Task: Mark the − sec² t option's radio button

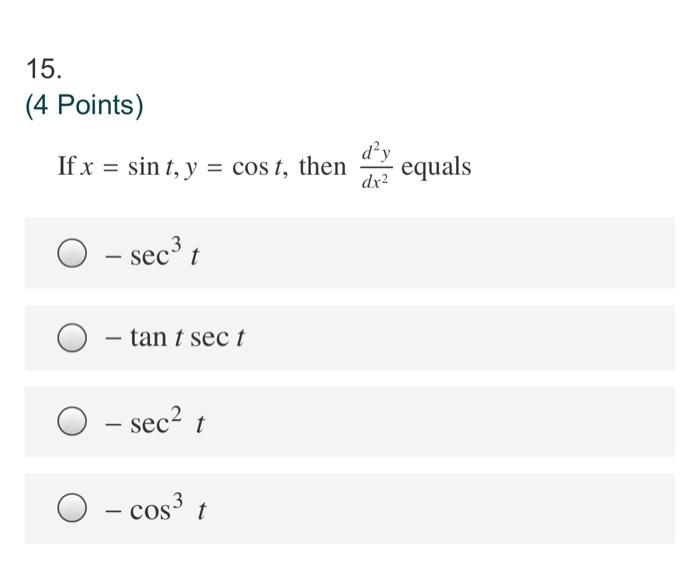Action: [x=72, y=421]
